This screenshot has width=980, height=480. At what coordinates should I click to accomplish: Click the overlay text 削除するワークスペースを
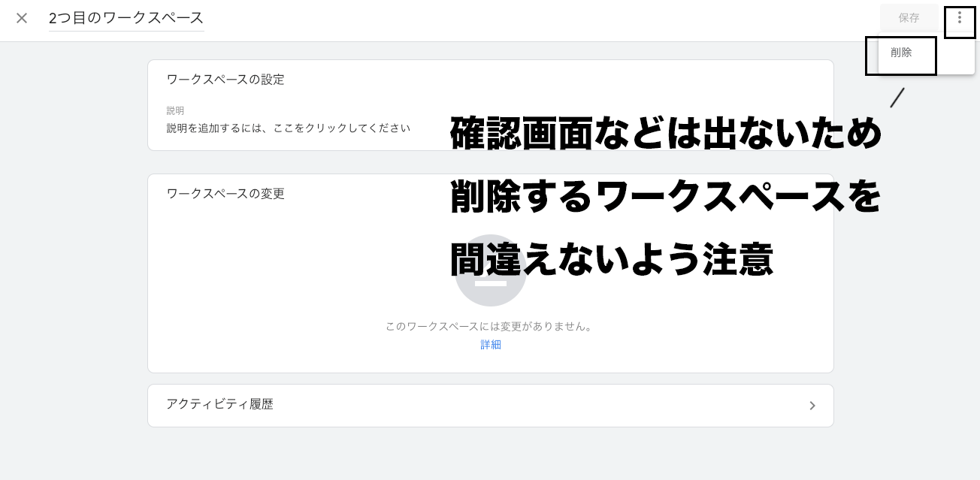tap(666, 197)
